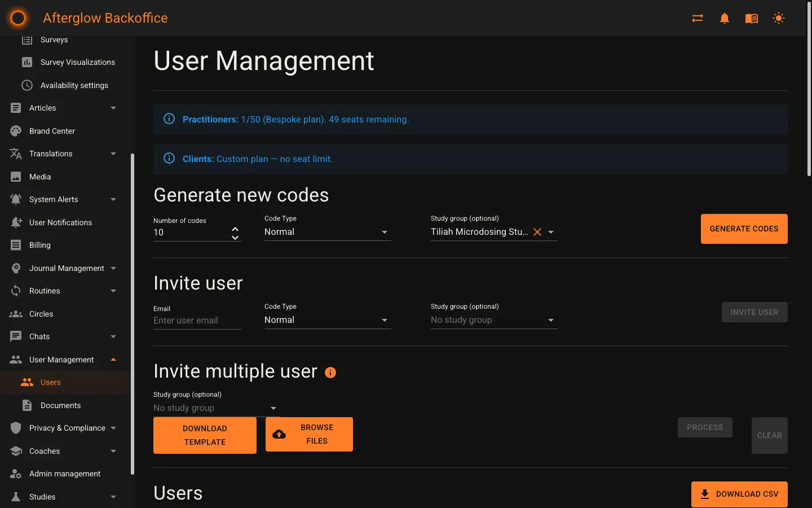Open Code Type dropdown in Generate new codes
The image size is (812, 508).
point(328,232)
